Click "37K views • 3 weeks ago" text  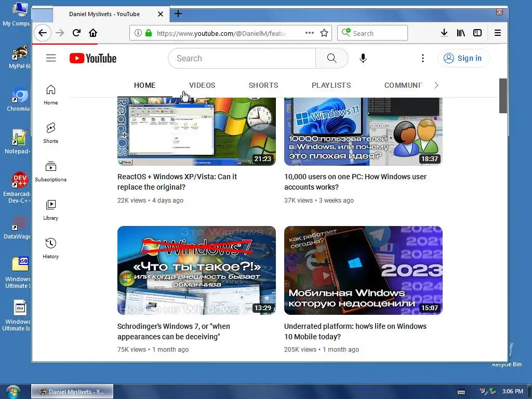319,201
